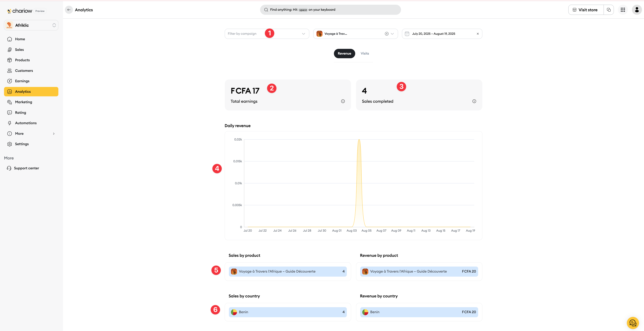
Task: Click product thumbnail in Revenue by product
Action: pyautogui.click(x=365, y=271)
